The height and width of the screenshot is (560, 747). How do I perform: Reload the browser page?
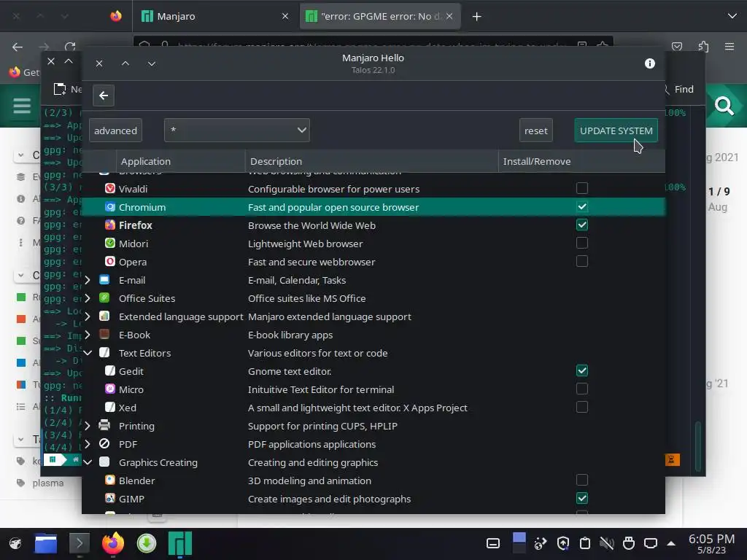70,47
